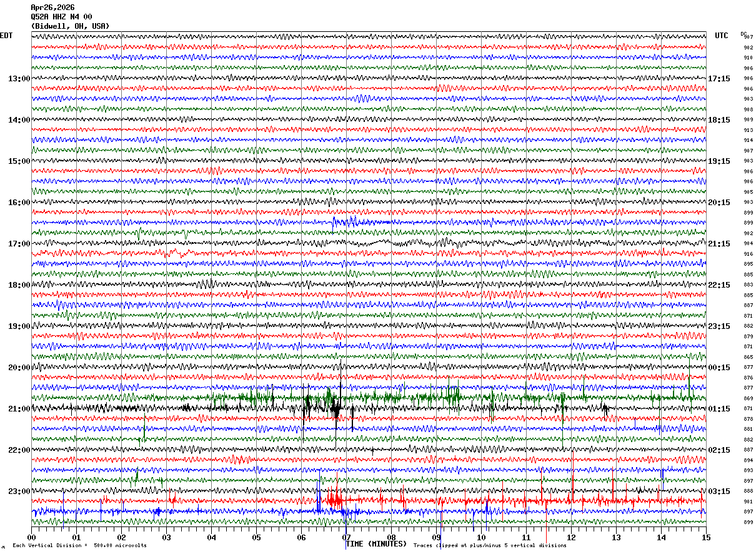Select the 15:00 EDT time label
This screenshot has height=554, width=756.
19,161
